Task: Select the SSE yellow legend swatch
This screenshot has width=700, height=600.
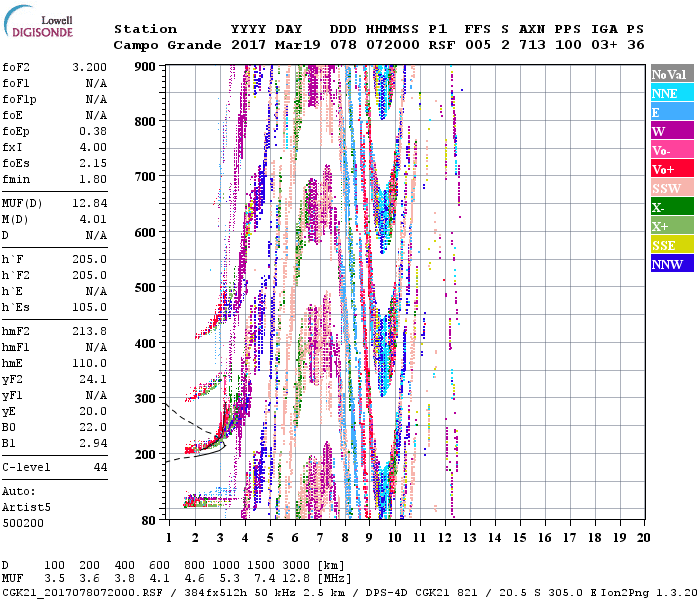Action: coord(672,245)
